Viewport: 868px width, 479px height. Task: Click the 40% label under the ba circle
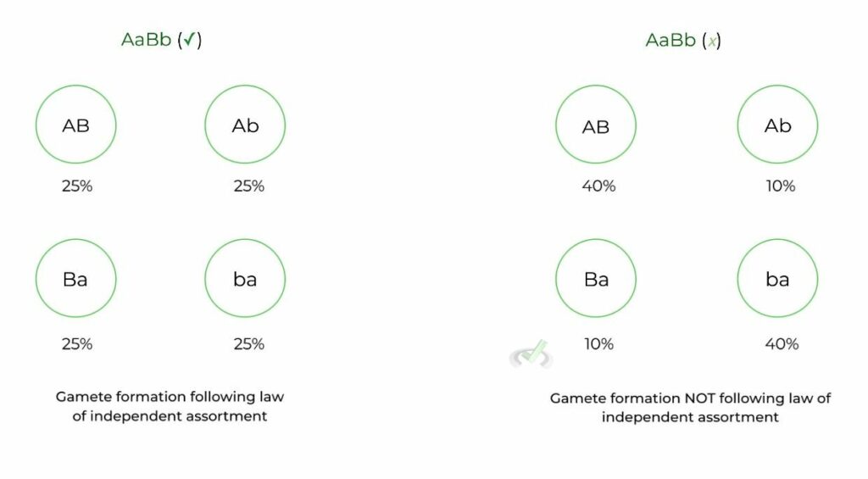(x=781, y=343)
